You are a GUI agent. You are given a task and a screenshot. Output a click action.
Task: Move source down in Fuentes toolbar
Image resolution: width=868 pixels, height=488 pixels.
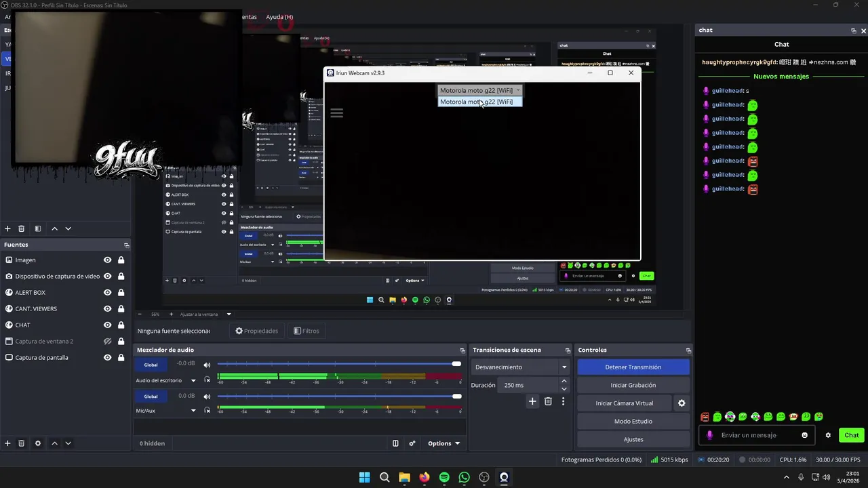[68, 443]
